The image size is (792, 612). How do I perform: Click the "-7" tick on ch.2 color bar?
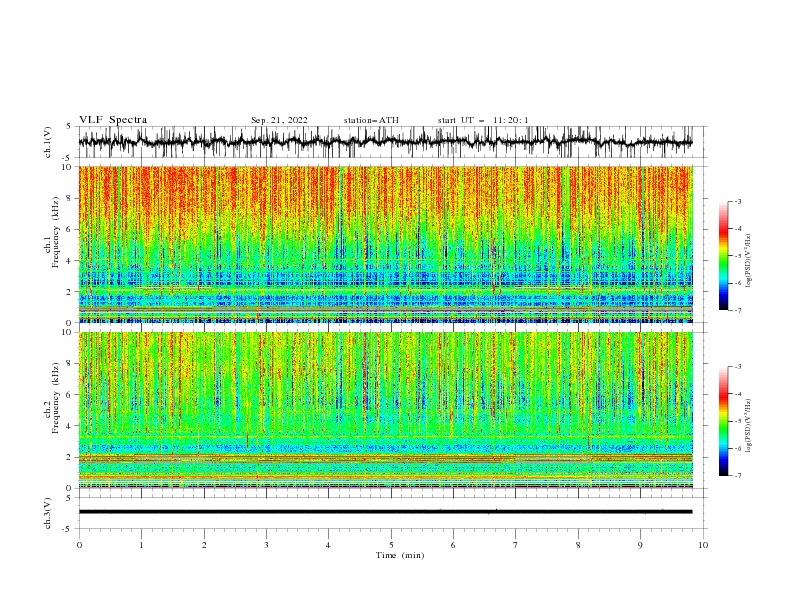[x=738, y=476]
